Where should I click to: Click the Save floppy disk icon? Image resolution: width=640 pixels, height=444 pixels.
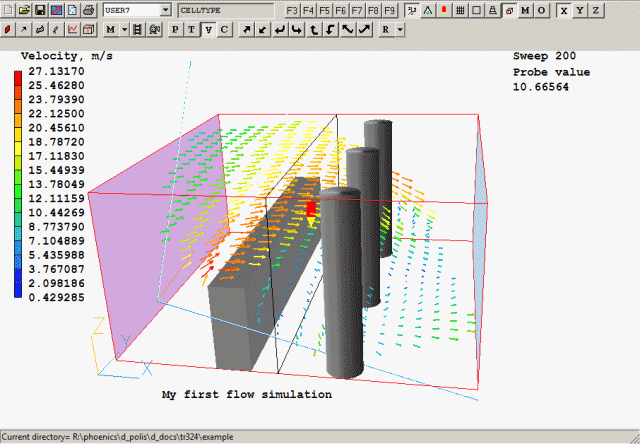[x=40, y=10]
